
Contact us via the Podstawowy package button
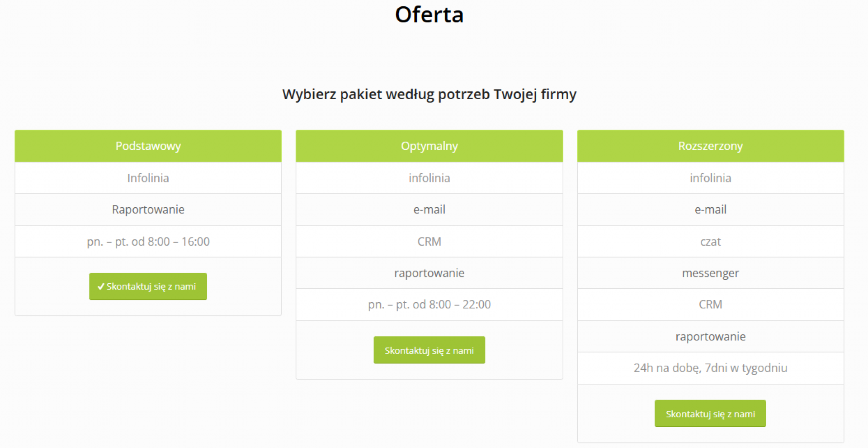[x=148, y=286]
